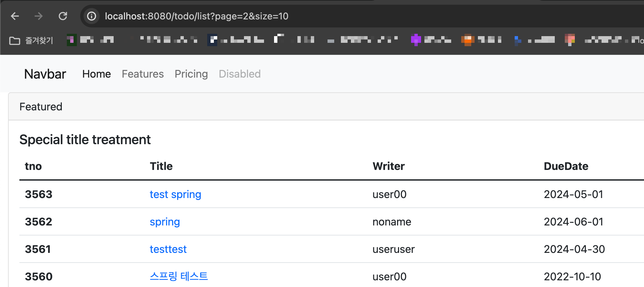Screen dimensions: 644x287
Task: Click the Navbar brand link
Action: pyautogui.click(x=45, y=74)
